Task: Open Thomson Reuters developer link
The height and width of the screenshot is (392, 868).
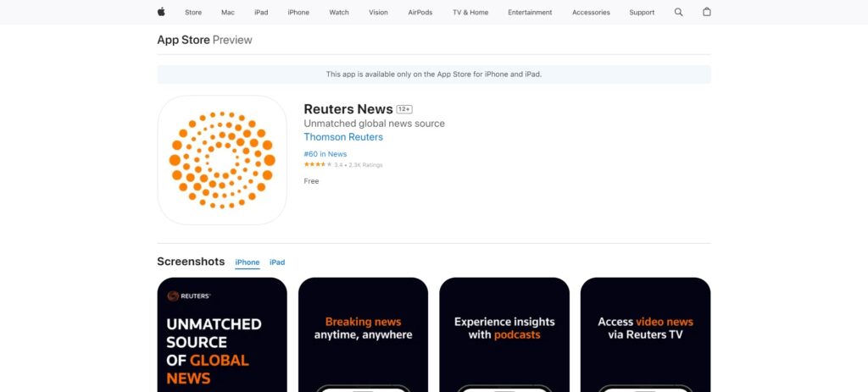Action: point(343,137)
